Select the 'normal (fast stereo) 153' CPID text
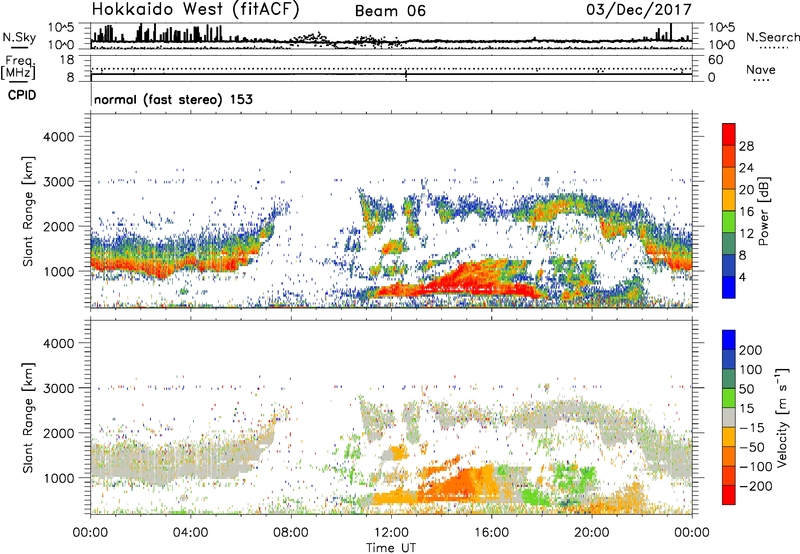The height and width of the screenshot is (554, 800). (x=173, y=99)
